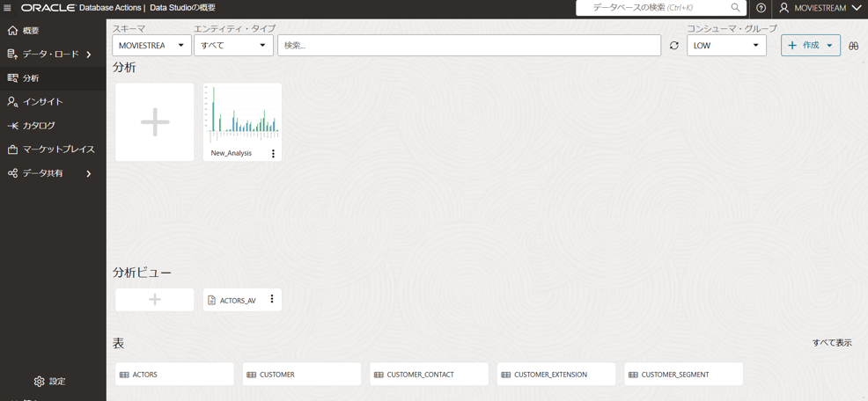The height and width of the screenshot is (401, 868).
Task: Open New_Analysis three-dot actions menu
Action: pyautogui.click(x=273, y=153)
